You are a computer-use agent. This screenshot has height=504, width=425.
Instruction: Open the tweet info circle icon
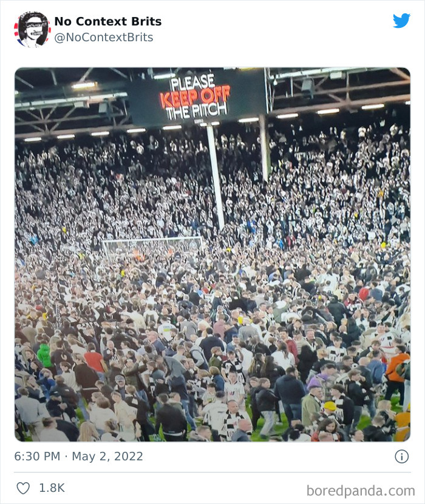(401, 457)
